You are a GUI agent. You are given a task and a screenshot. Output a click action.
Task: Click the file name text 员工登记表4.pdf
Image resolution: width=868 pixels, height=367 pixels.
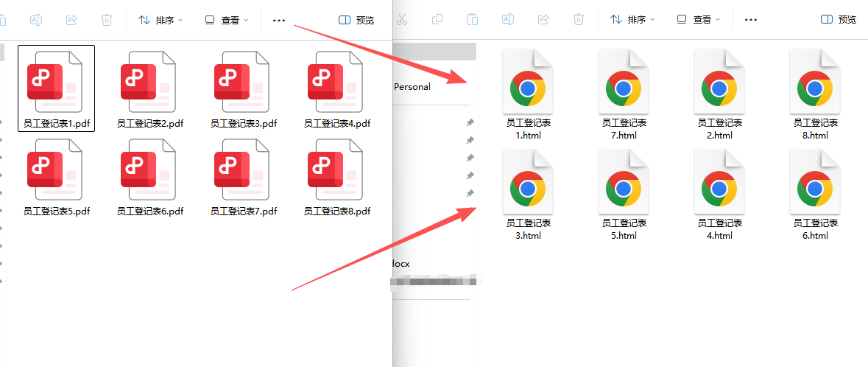[x=337, y=124]
